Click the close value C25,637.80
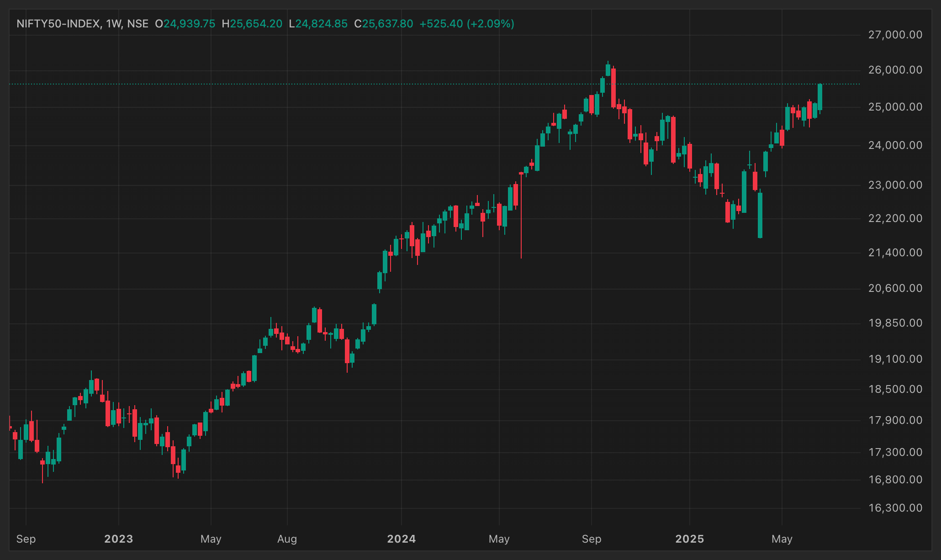 click(384, 24)
